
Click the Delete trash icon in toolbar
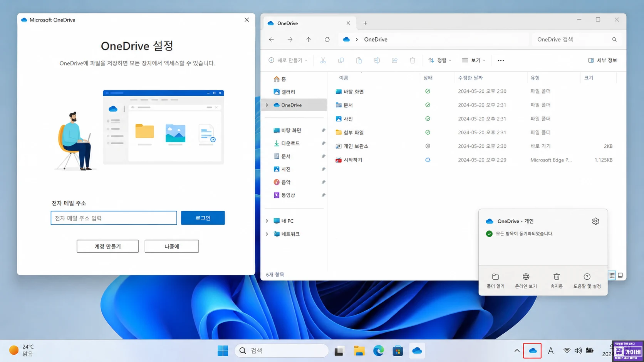(413, 60)
